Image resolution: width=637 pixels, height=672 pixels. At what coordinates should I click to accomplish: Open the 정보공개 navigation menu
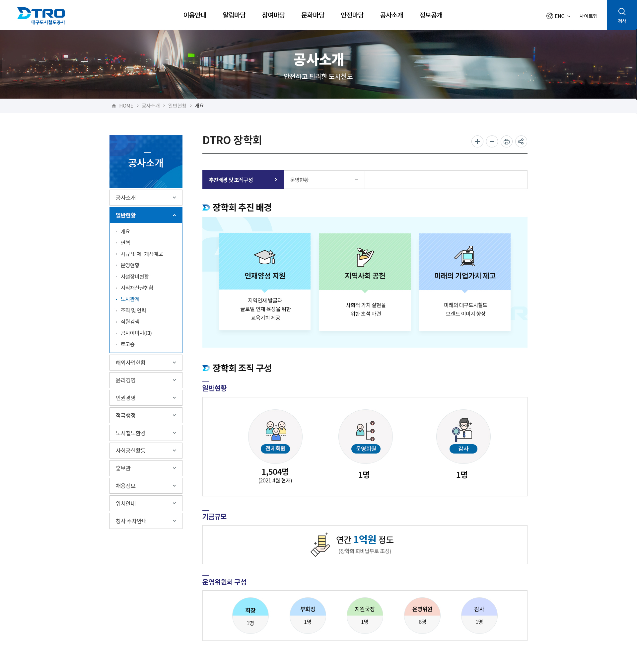pyautogui.click(x=431, y=15)
